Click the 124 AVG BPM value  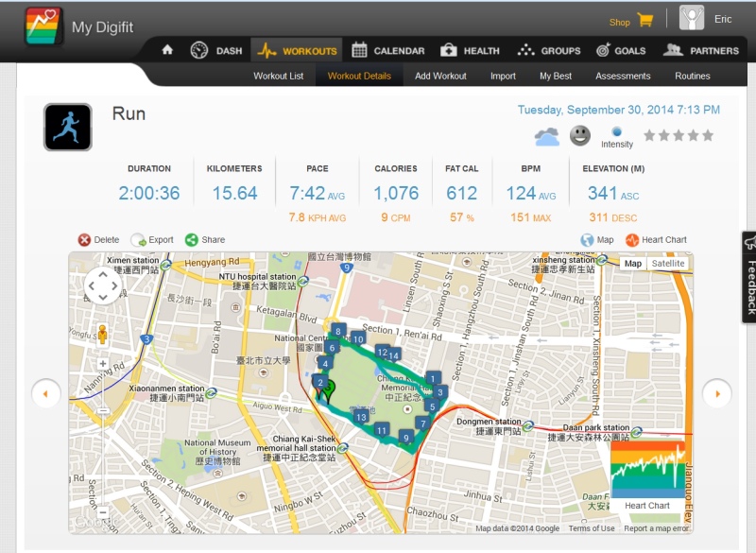(531, 194)
